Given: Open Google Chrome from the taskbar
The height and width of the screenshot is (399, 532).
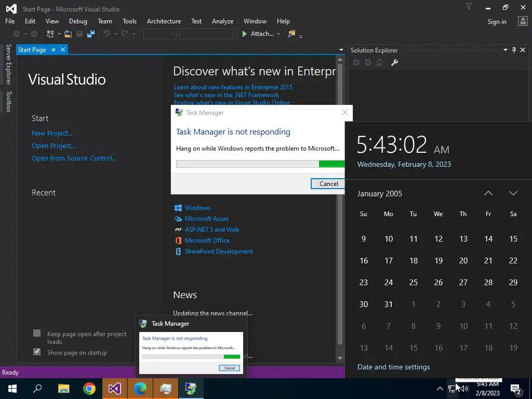Looking at the screenshot, I should point(89,389).
